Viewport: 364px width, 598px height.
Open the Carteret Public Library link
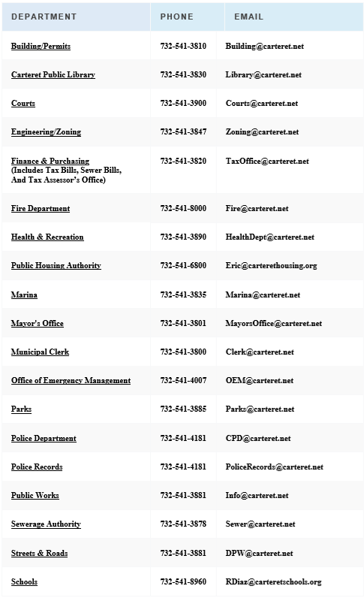[x=53, y=75]
